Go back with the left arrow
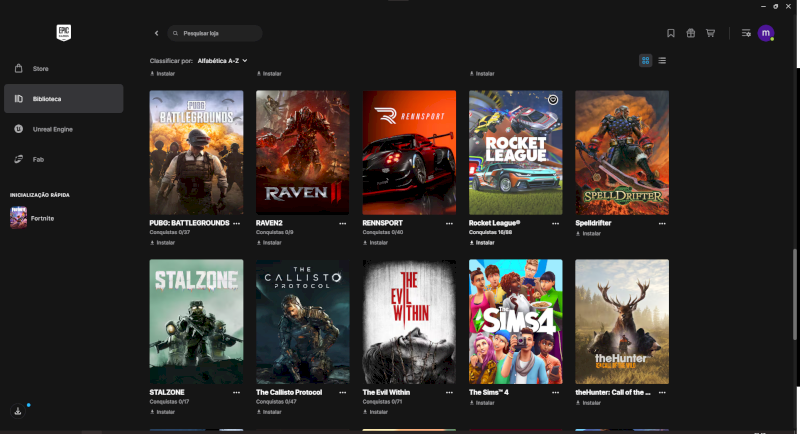Viewport: 800px width, 434px height. pyautogui.click(x=157, y=33)
